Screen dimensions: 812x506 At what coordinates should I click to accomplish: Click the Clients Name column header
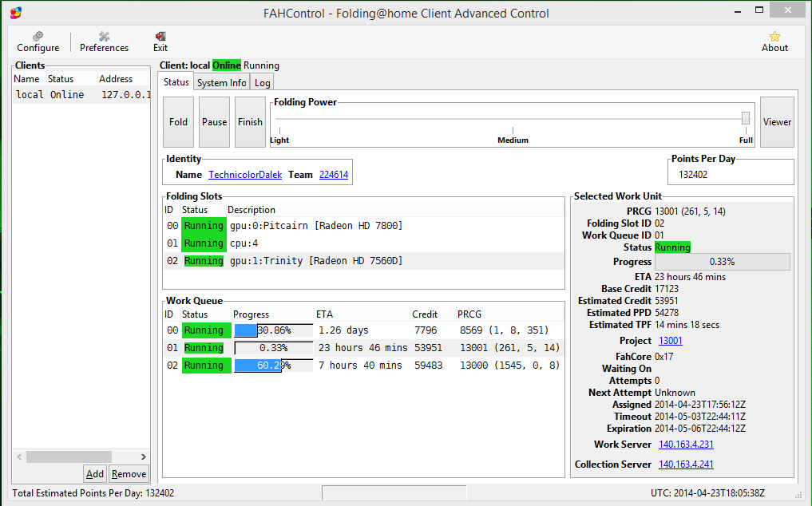(x=26, y=79)
